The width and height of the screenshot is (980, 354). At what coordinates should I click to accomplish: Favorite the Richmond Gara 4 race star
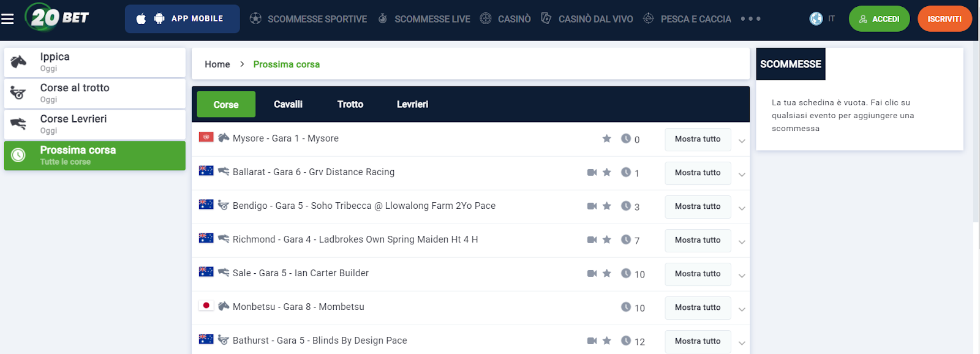coord(607,240)
